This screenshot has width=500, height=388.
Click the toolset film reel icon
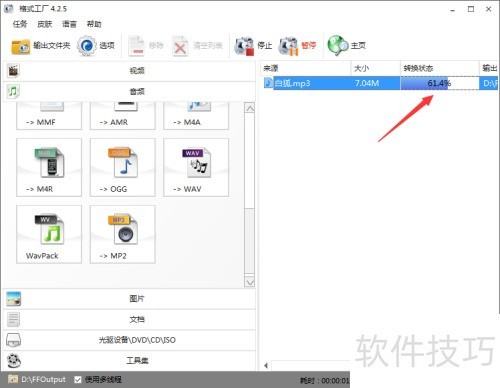(14, 360)
